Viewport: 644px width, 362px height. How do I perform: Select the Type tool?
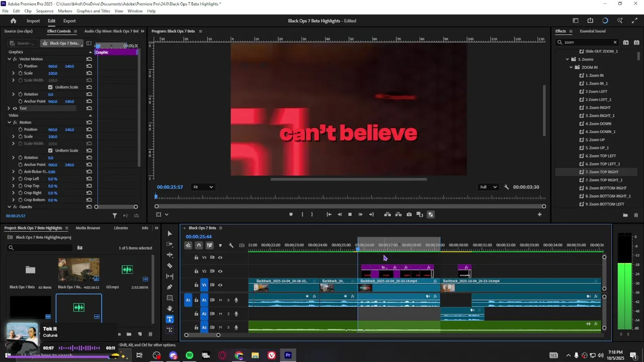[170, 319]
